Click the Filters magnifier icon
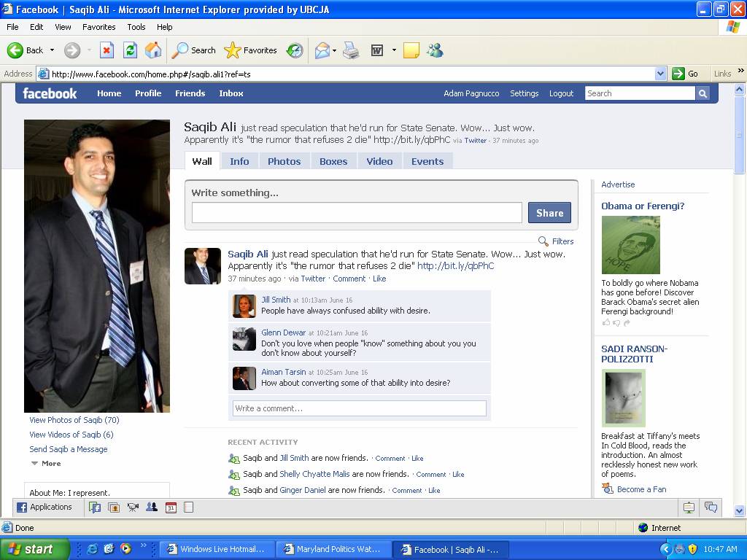Screen dimensions: 747x560 [x=543, y=241]
